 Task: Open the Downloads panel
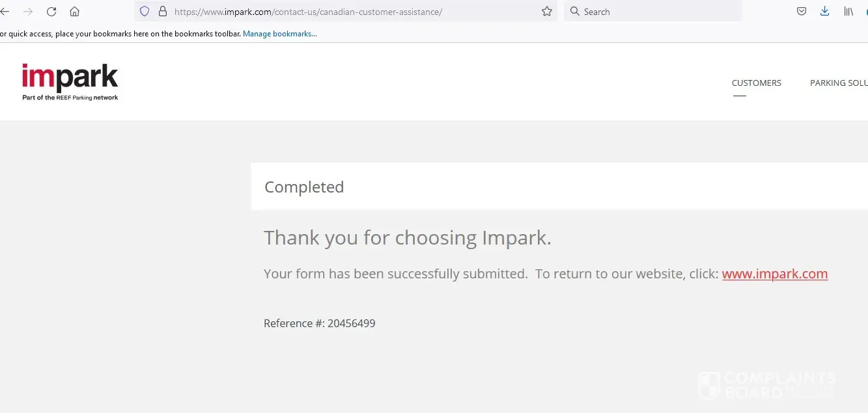coord(824,12)
